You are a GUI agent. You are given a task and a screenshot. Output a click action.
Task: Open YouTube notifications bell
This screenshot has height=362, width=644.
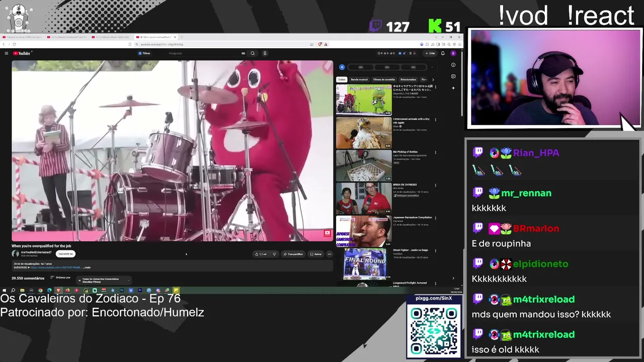(443, 53)
